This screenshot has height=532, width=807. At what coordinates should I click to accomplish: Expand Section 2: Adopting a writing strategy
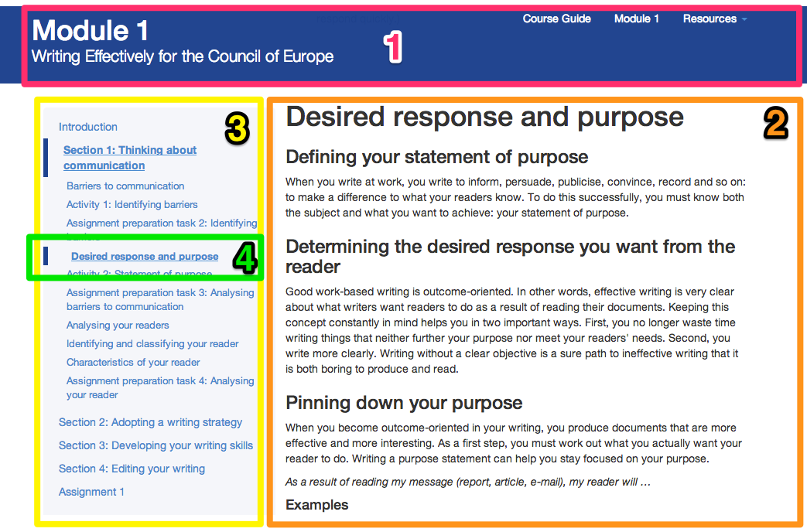click(150, 423)
